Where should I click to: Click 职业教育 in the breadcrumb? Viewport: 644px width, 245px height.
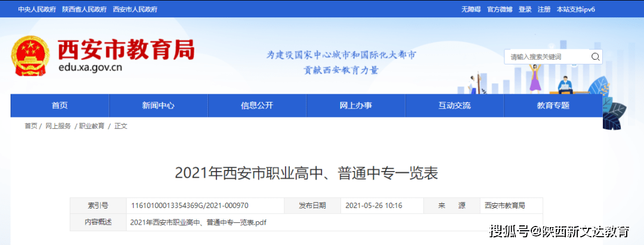pos(92,126)
